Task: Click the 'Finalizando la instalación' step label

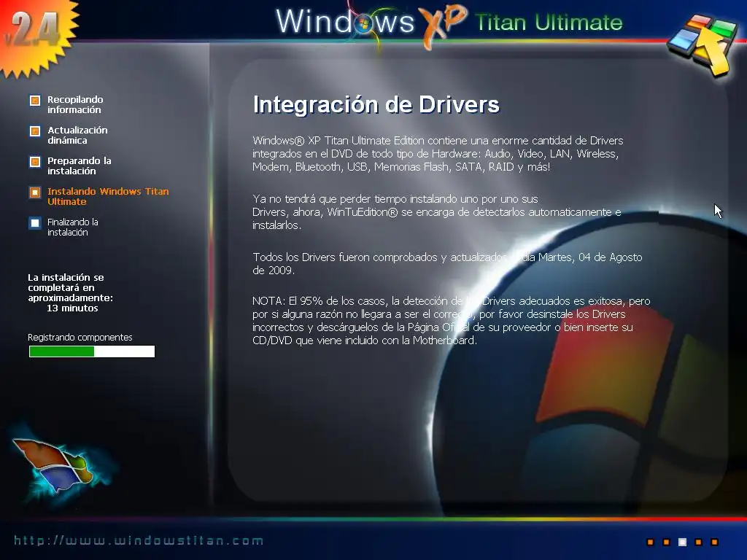Action: tap(73, 227)
